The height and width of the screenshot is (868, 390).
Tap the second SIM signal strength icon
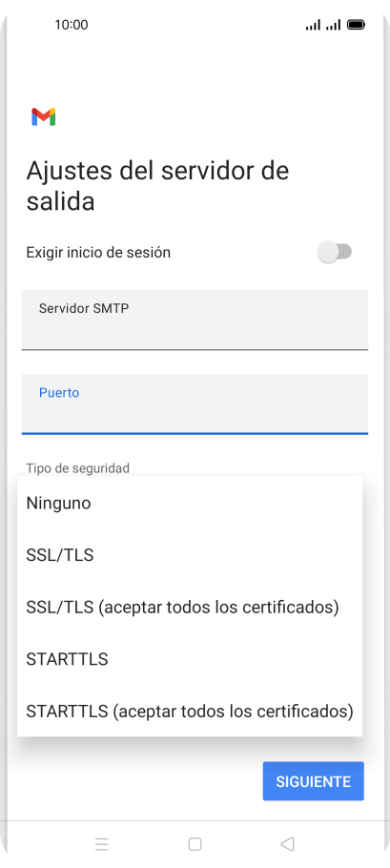pos(333,25)
